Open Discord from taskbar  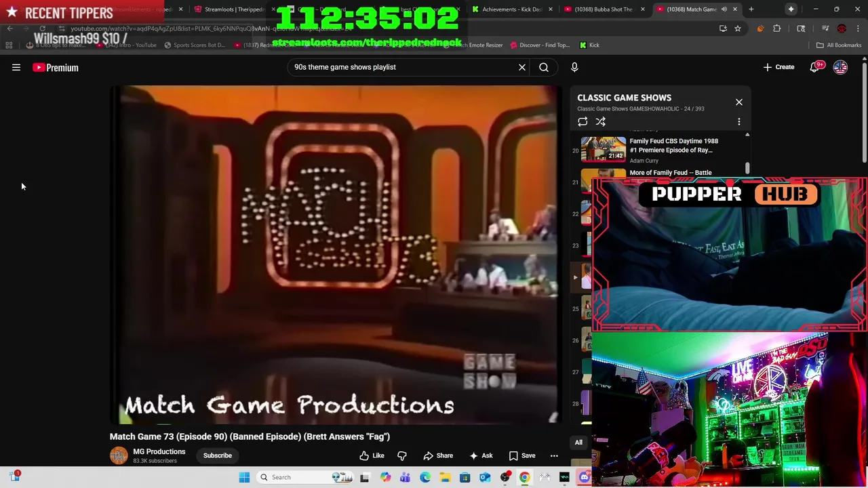(x=584, y=477)
